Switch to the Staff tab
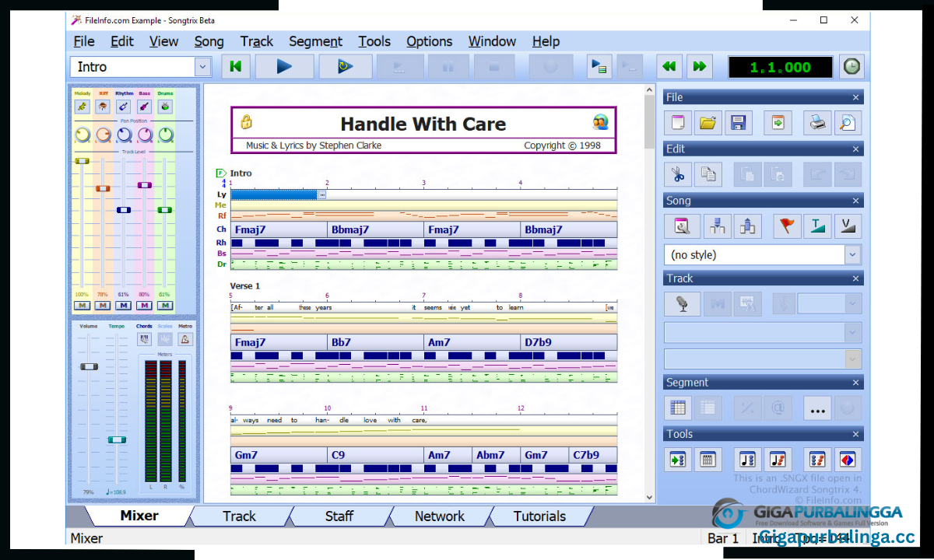 click(339, 516)
